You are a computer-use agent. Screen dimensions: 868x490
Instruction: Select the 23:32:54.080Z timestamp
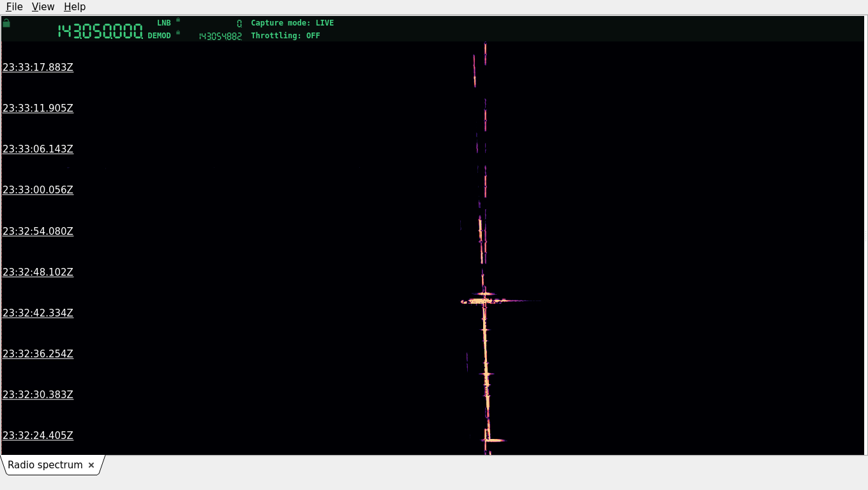[38, 231]
